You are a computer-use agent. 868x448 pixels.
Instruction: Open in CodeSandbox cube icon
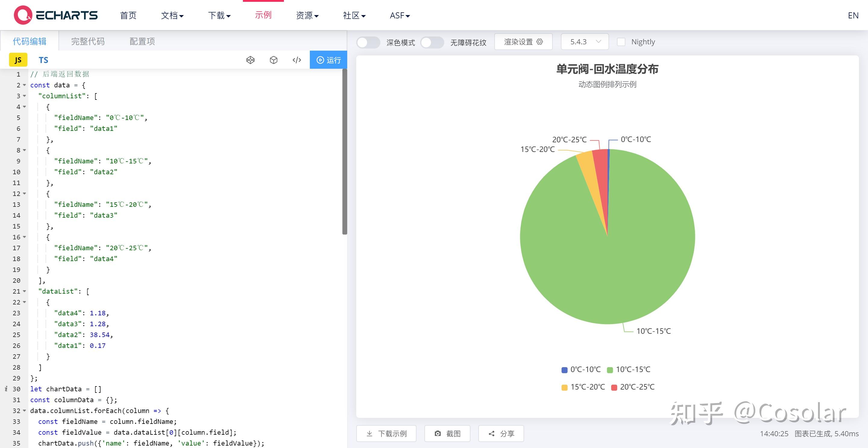(x=274, y=60)
